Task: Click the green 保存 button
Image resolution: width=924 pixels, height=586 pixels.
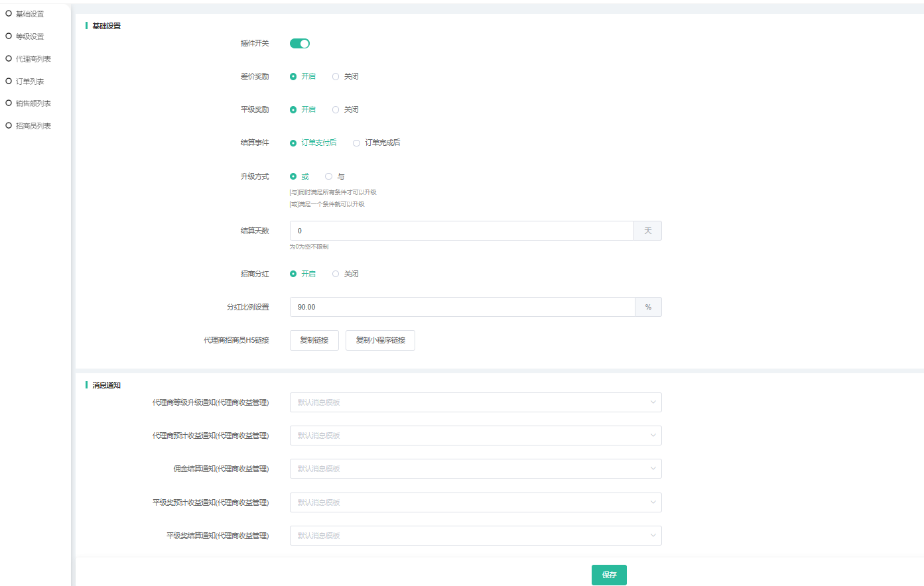Action: (609, 575)
